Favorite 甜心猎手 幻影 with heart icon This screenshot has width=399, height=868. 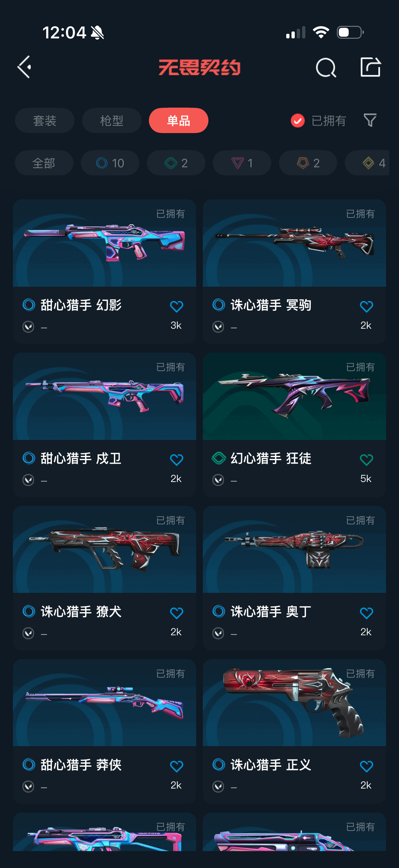[x=177, y=306]
